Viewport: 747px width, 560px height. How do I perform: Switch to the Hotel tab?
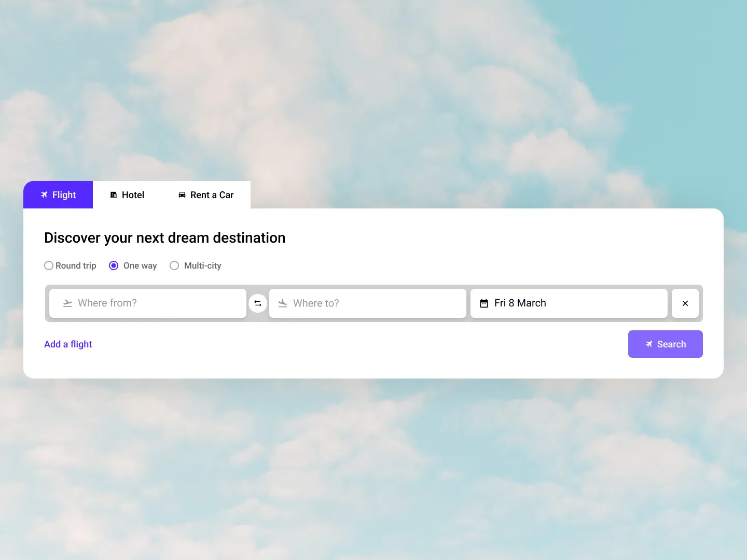127,195
